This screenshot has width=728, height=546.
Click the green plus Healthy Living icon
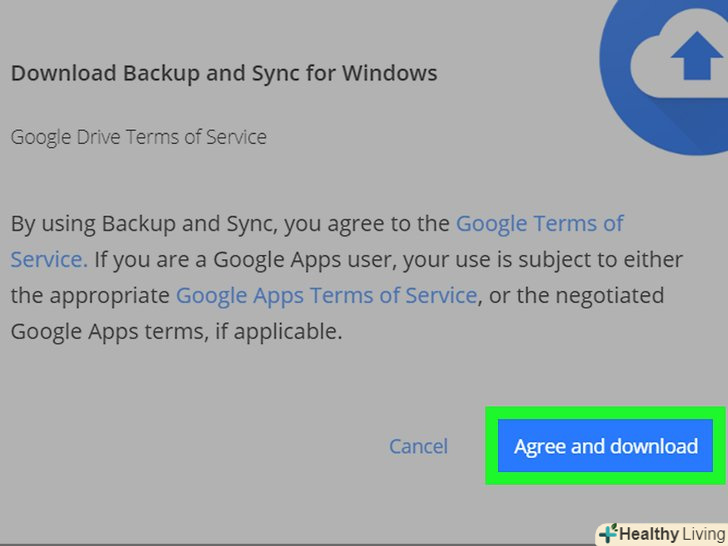point(607,534)
